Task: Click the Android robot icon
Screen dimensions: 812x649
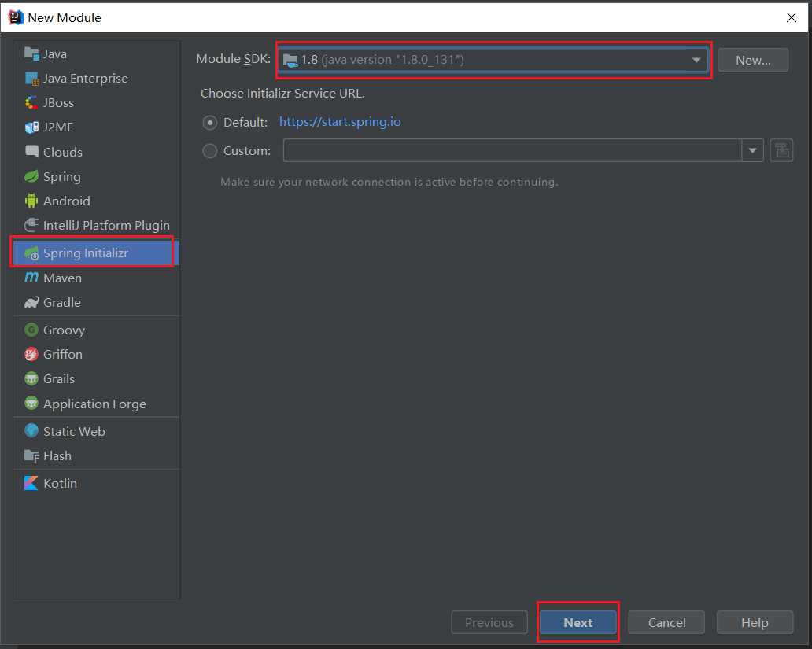Action: 31,201
